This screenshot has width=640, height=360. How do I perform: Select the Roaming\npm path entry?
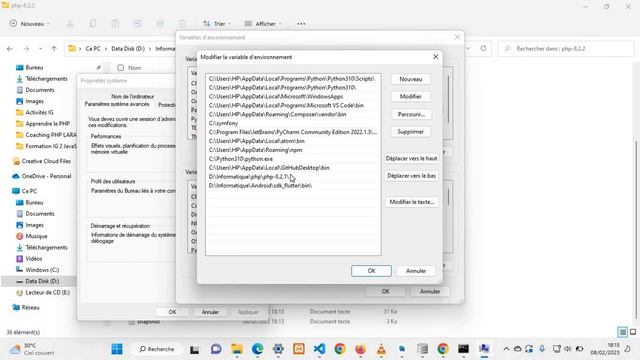[293, 150]
